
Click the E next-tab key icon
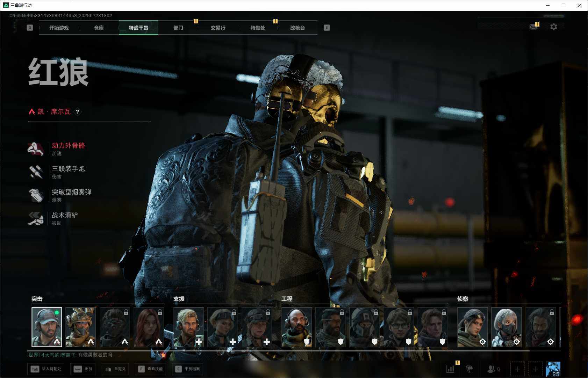[327, 28]
